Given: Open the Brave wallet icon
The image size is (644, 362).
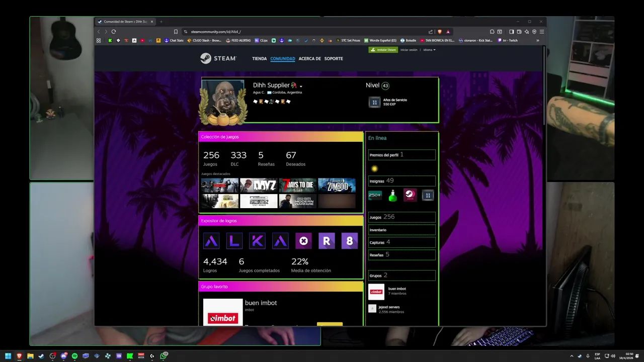Looking at the screenshot, I should point(519,32).
